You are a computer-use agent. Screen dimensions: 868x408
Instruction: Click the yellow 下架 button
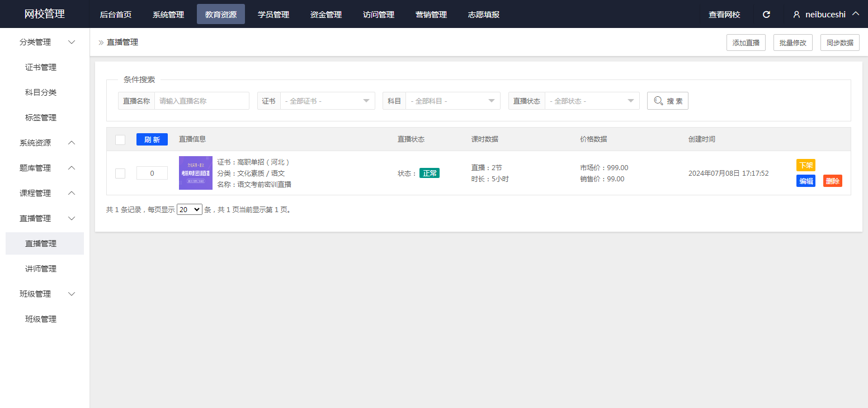click(x=806, y=165)
